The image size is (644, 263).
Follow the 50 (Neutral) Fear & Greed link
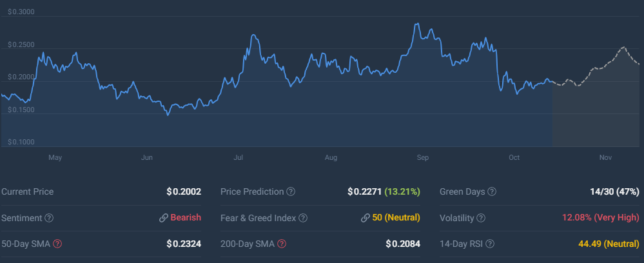[x=396, y=218]
